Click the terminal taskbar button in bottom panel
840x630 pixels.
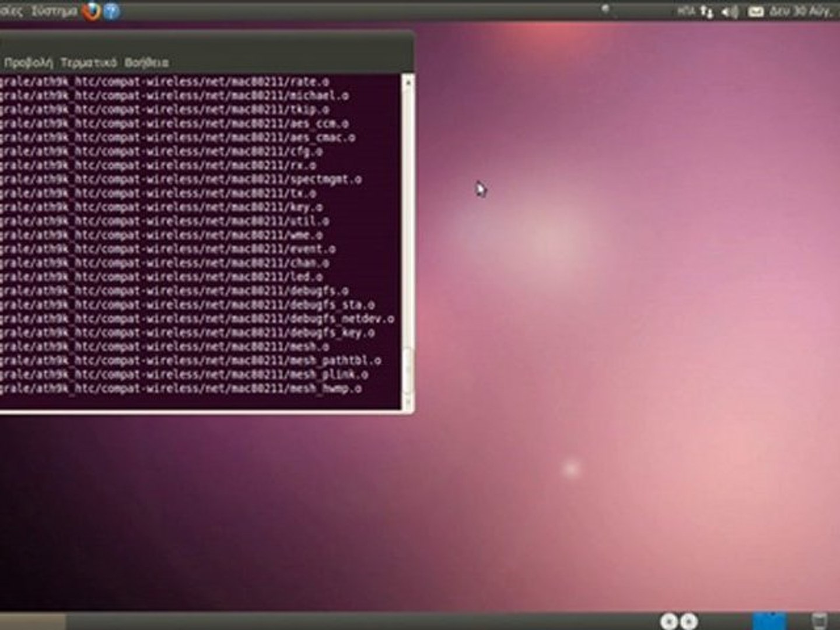(32, 621)
